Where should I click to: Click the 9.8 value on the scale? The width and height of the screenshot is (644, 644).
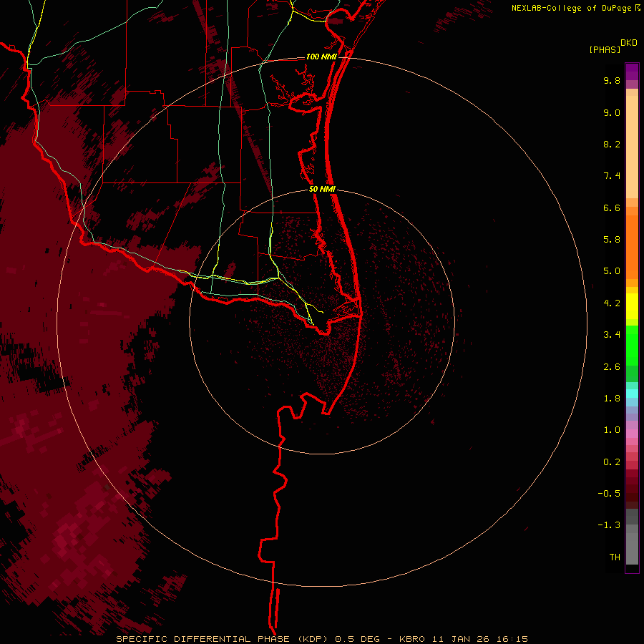click(612, 80)
